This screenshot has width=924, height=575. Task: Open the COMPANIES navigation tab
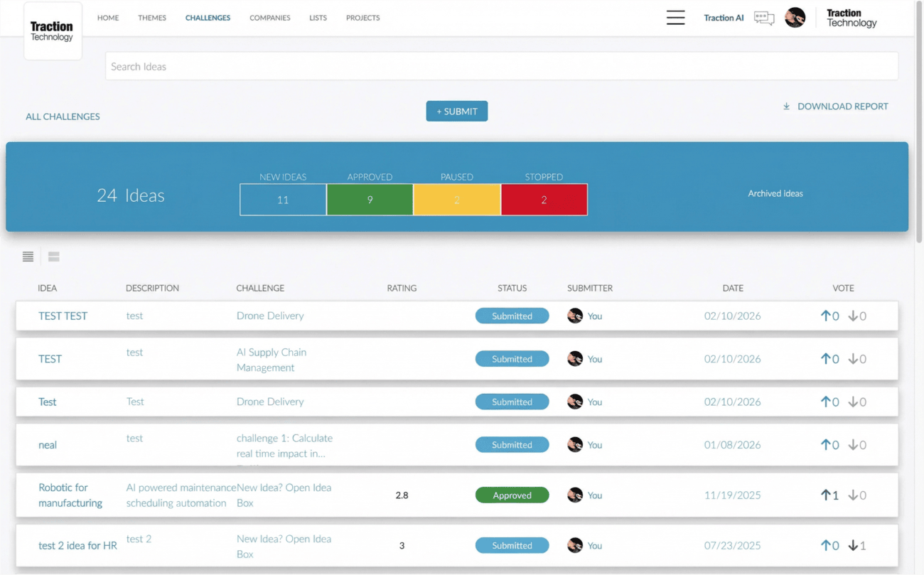269,18
